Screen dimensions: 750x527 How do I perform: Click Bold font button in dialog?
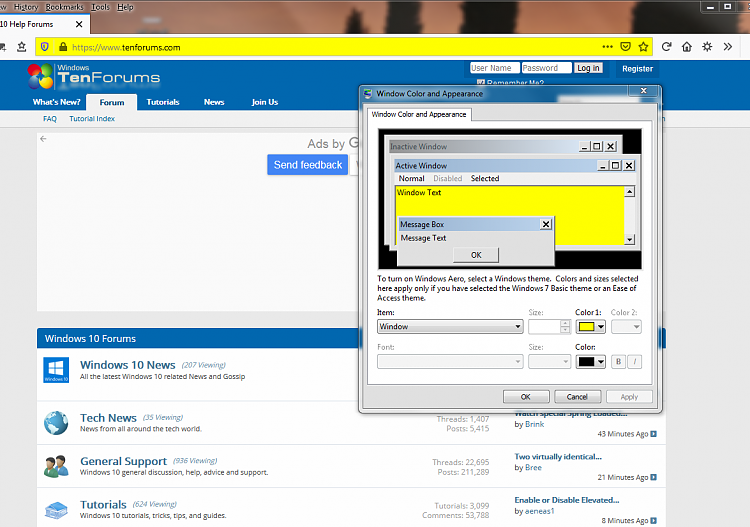618,362
